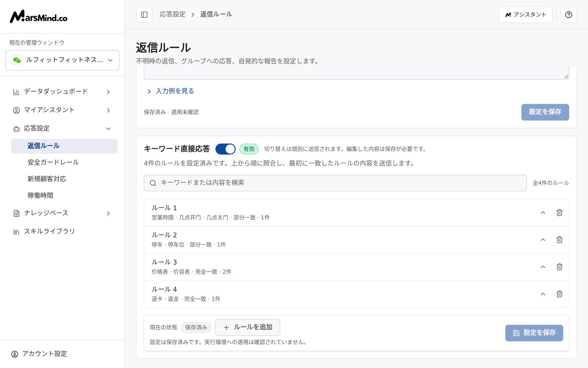This screenshot has height=368, width=588.
Task: Disable the キーワード直接応答 switch
Action: tap(225, 149)
